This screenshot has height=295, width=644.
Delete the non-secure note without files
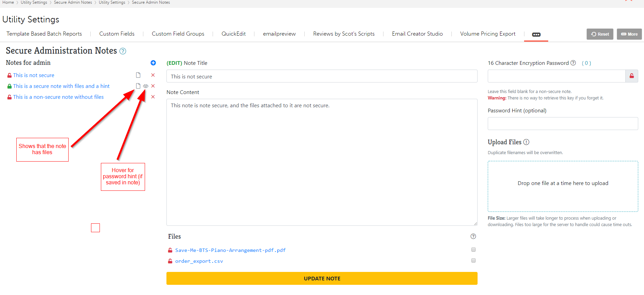153,97
